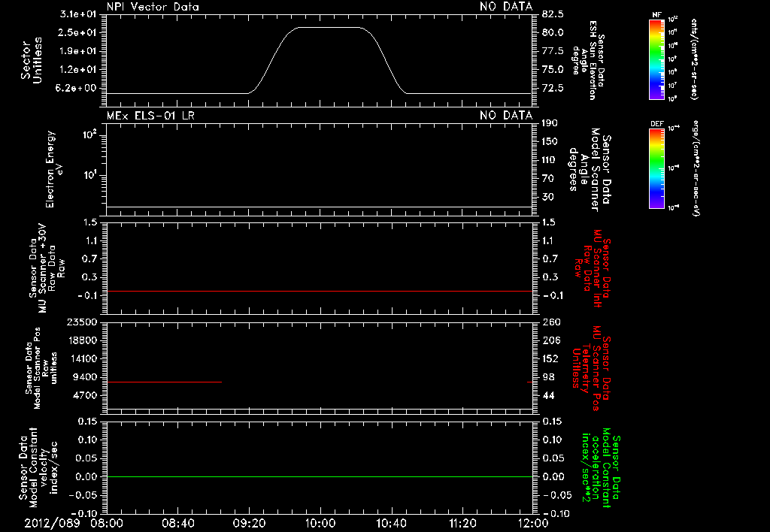Click the Electron Energy eV axis label
Image resolution: width=770 pixels, height=532 pixels.
[54, 169]
